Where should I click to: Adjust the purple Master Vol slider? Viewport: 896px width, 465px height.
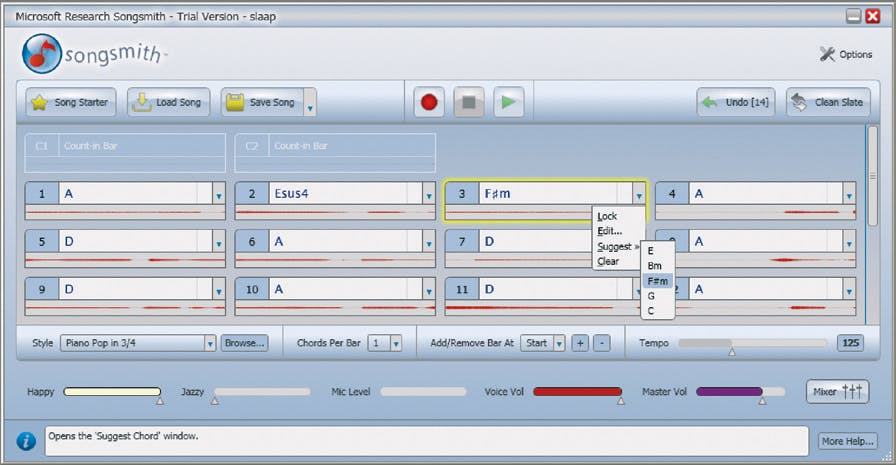pyautogui.click(x=741, y=392)
